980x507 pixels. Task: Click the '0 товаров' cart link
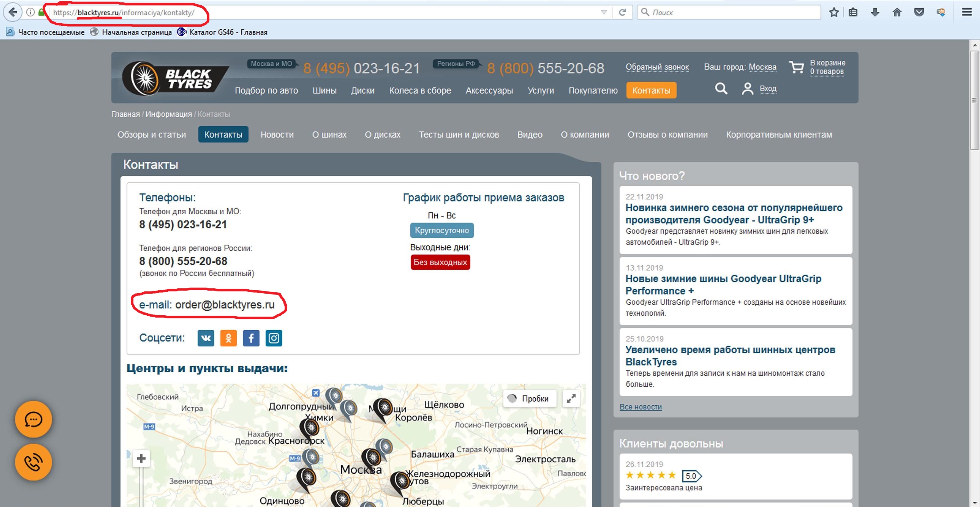pyautogui.click(x=827, y=72)
